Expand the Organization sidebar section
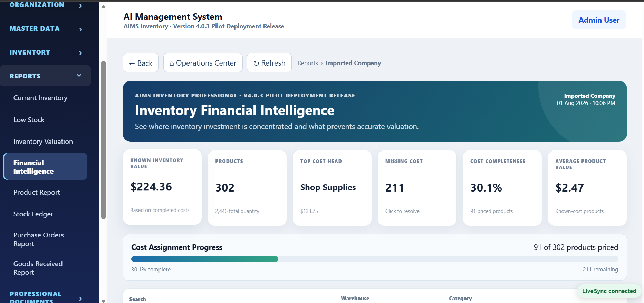 [46, 5]
